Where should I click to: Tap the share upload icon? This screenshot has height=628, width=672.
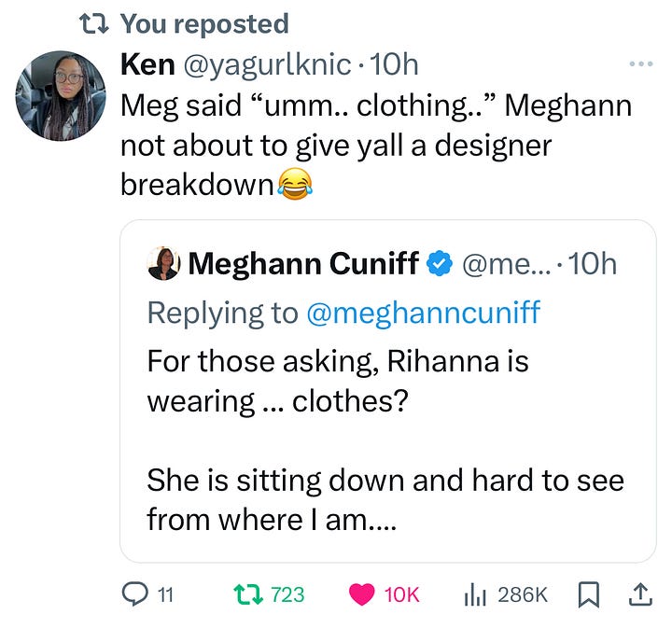[641, 593]
